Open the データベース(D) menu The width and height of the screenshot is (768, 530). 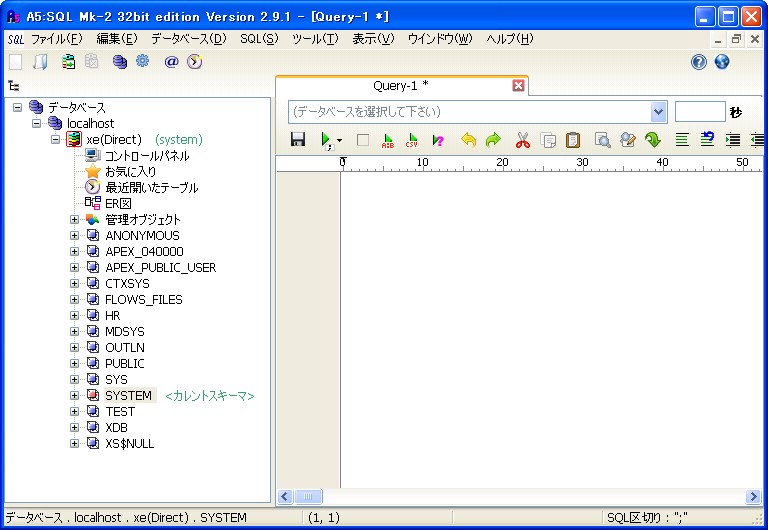coord(189,39)
